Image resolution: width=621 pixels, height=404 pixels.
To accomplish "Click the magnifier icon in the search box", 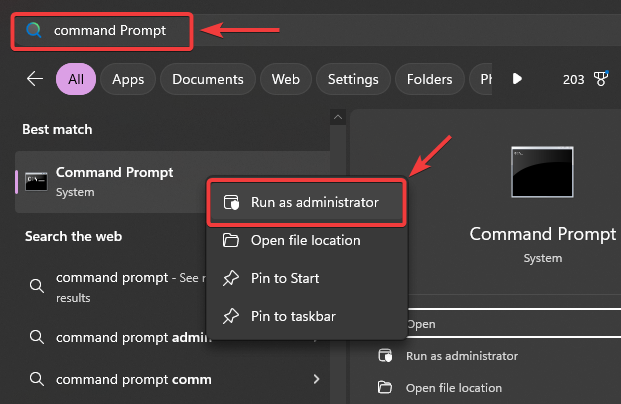I will tap(35, 30).
